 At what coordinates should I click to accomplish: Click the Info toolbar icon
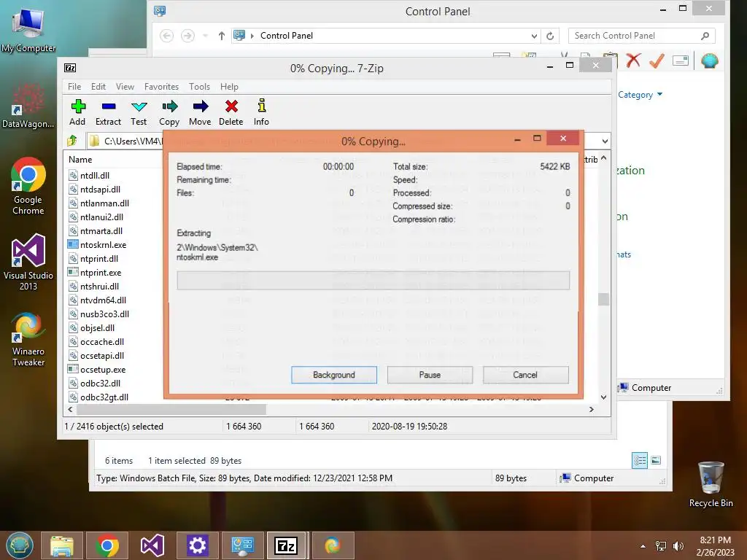pos(262,106)
